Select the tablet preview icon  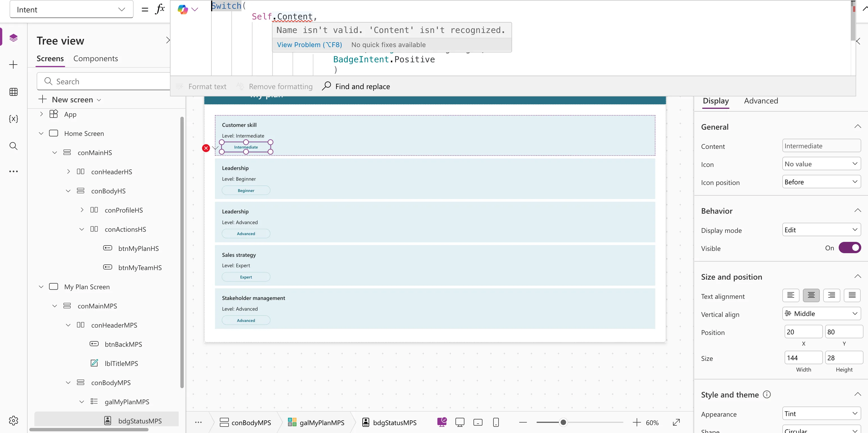click(x=478, y=422)
